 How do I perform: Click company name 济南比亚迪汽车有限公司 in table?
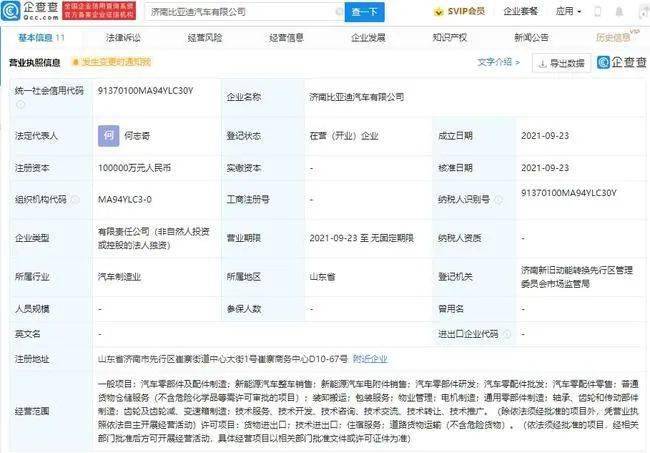click(x=357, y=97)
